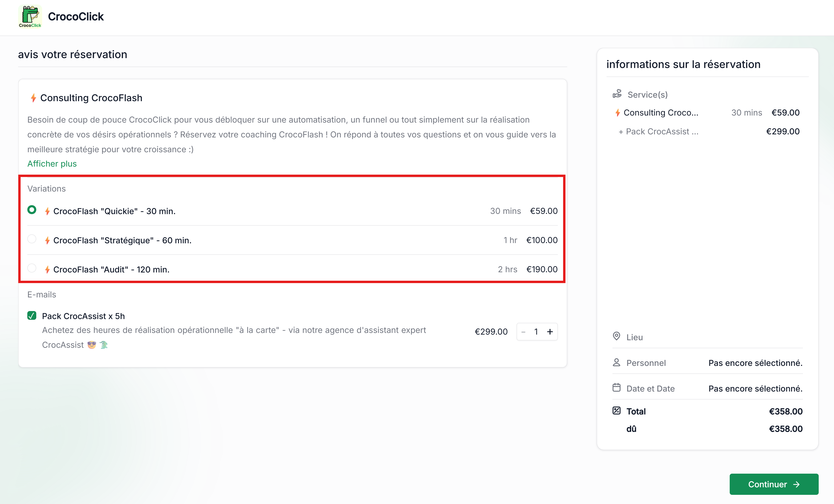This screenshot has width=834, height=504.
Task: Click the lightning icon on Audit variation
Action: pos(47,270)
